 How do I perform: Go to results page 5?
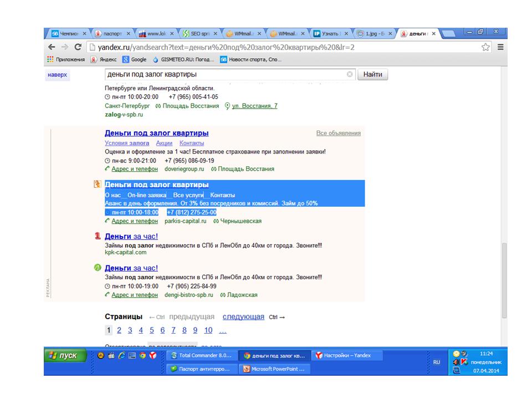pos(152,330)
